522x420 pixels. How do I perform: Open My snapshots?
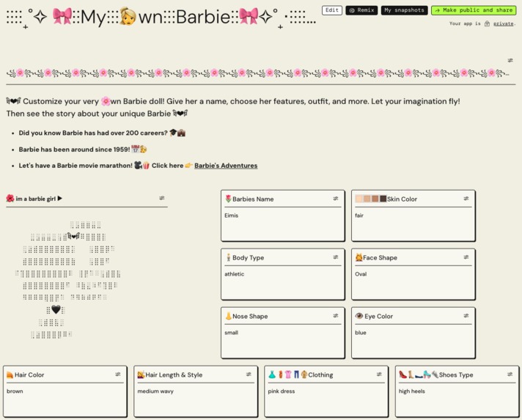tap(404, 10)
